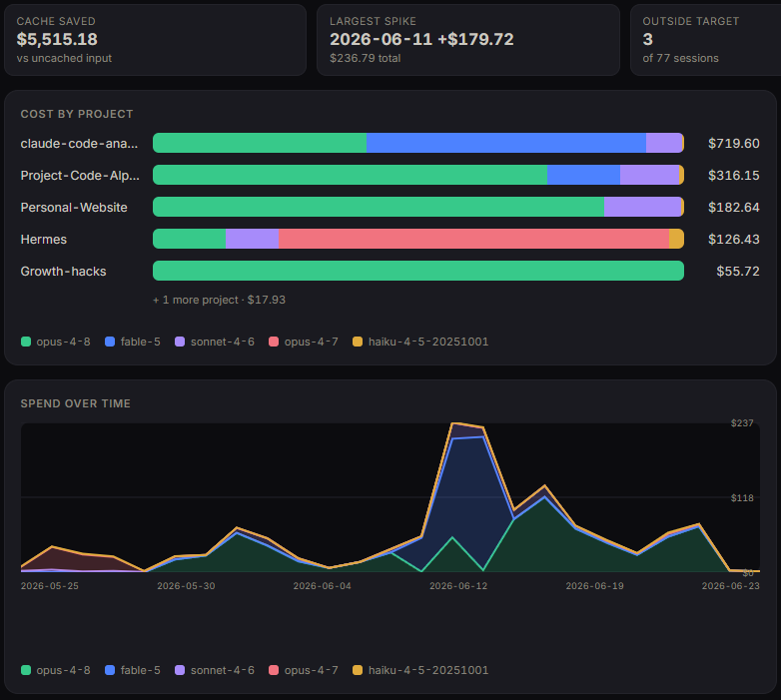Screen dimensions: 781x700
Task: Click the 2026-06-04 axis date label
Action: tap(323, 586)
